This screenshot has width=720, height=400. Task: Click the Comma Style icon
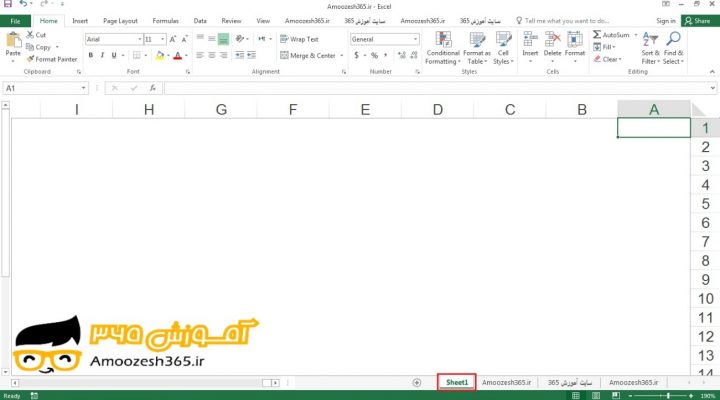385,56
